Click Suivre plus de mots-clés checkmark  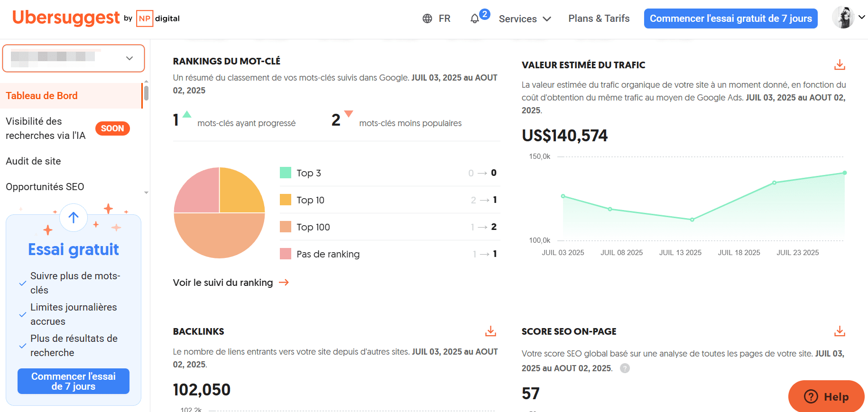(22, 284)
